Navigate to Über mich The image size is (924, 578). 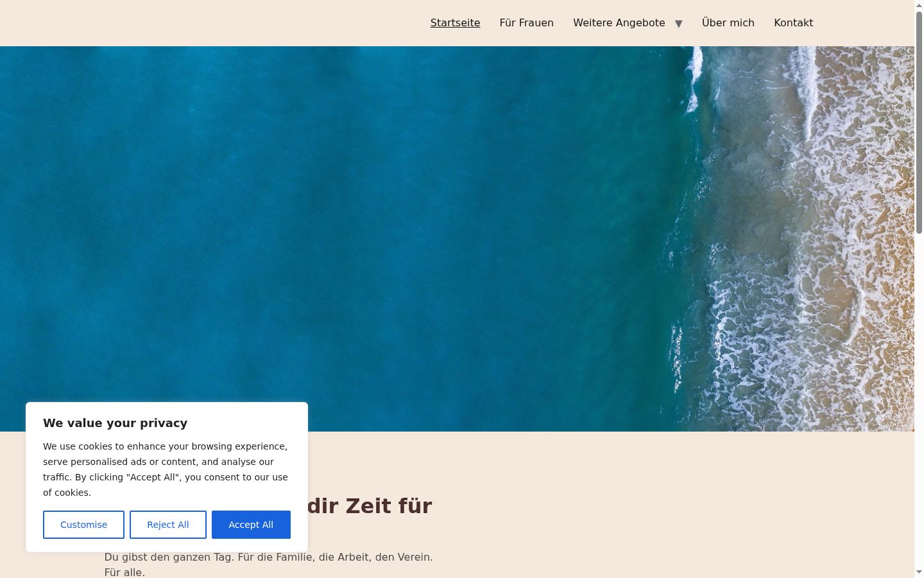(728, 22)
